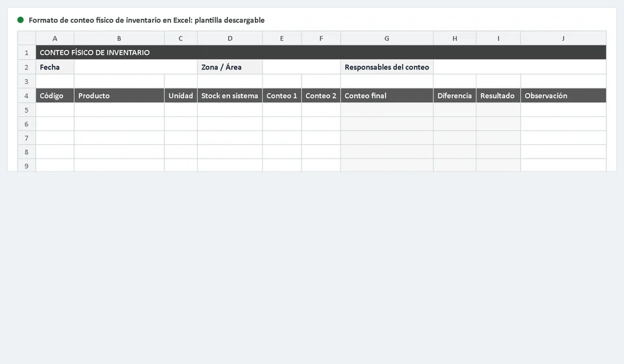This screenshot has height=364, width=624.
Task: Click the 'Observación' header cell
Action: (x=563, y=96)
